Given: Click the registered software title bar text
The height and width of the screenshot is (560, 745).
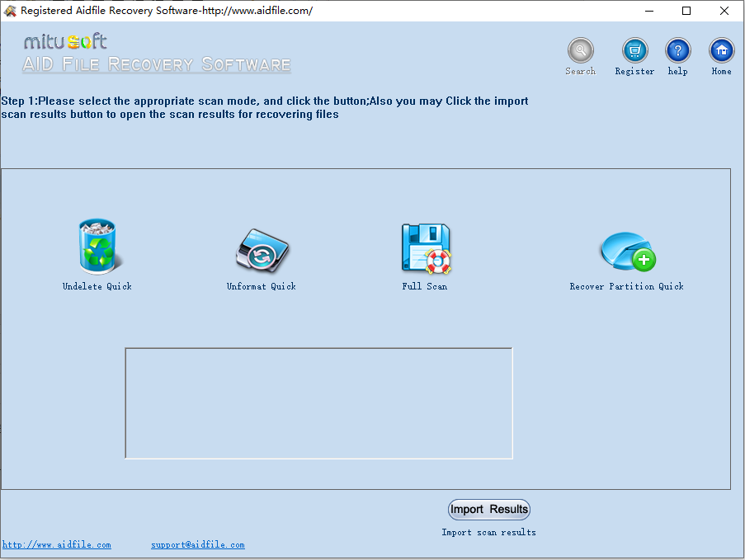Looking at the screenshot, I should [165, 11].
